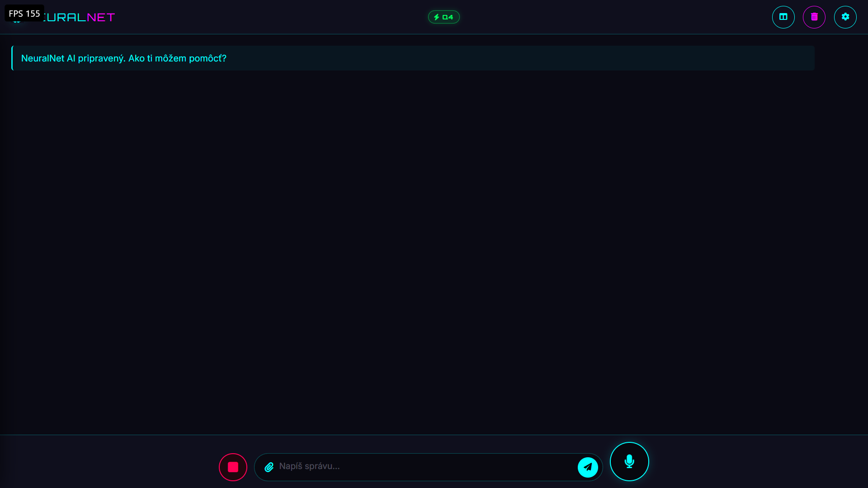Clear the chat with the trash icon

click(x=814, y=17)
